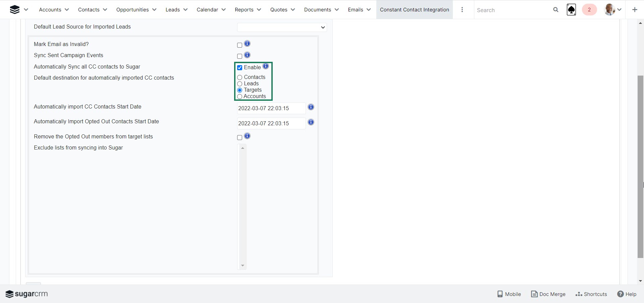Go to Opportunities module
The width and height of the screenshot is (644, 303).
132,10
